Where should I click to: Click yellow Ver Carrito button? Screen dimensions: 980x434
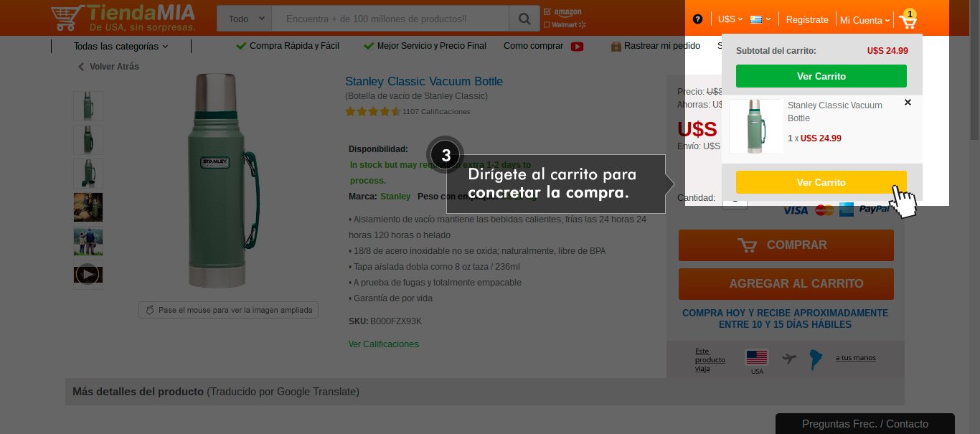[821, 182]
